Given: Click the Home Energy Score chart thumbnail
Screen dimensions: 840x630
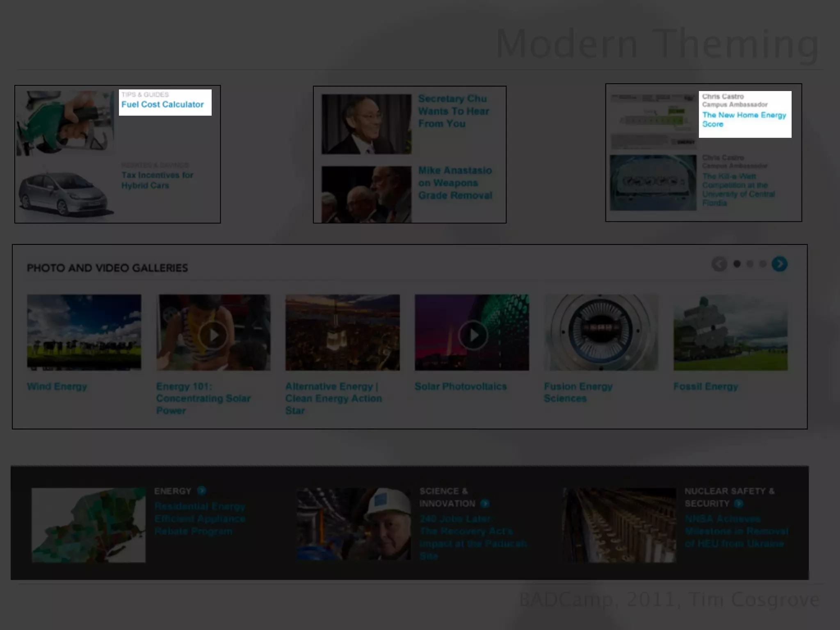Looking at the screenshot, I should pos(653,121).
